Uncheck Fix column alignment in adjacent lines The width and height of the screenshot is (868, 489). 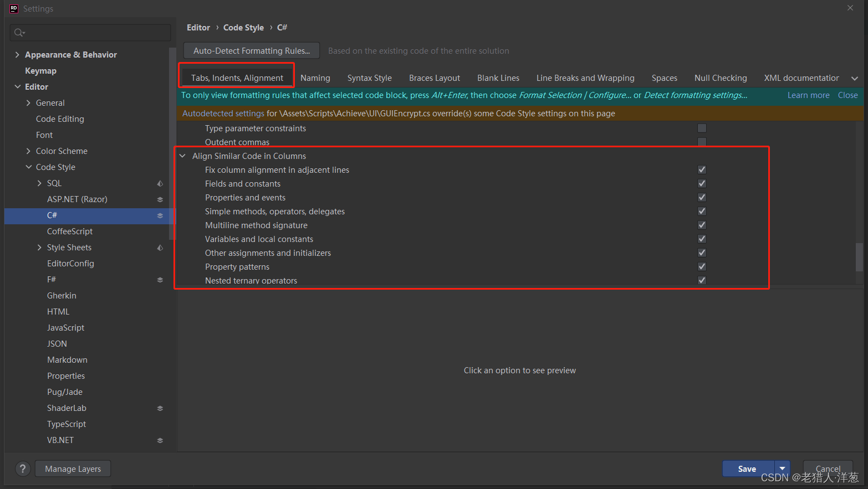point(702,169)
